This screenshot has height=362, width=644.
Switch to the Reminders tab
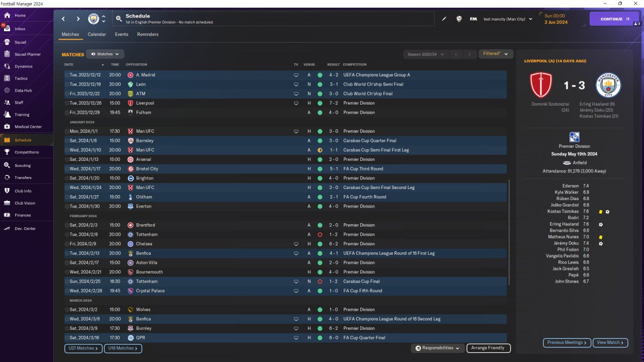(148, 35)
